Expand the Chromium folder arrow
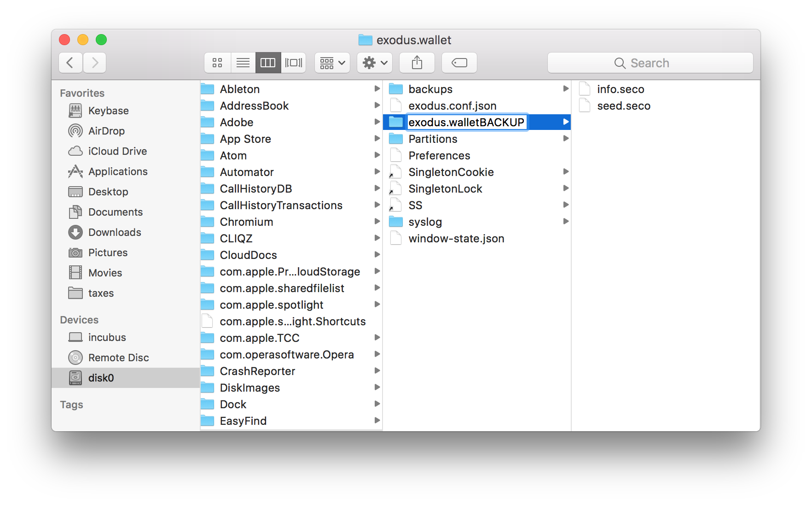The height and width of the screenshot is (505, 812). coord(377,222)
